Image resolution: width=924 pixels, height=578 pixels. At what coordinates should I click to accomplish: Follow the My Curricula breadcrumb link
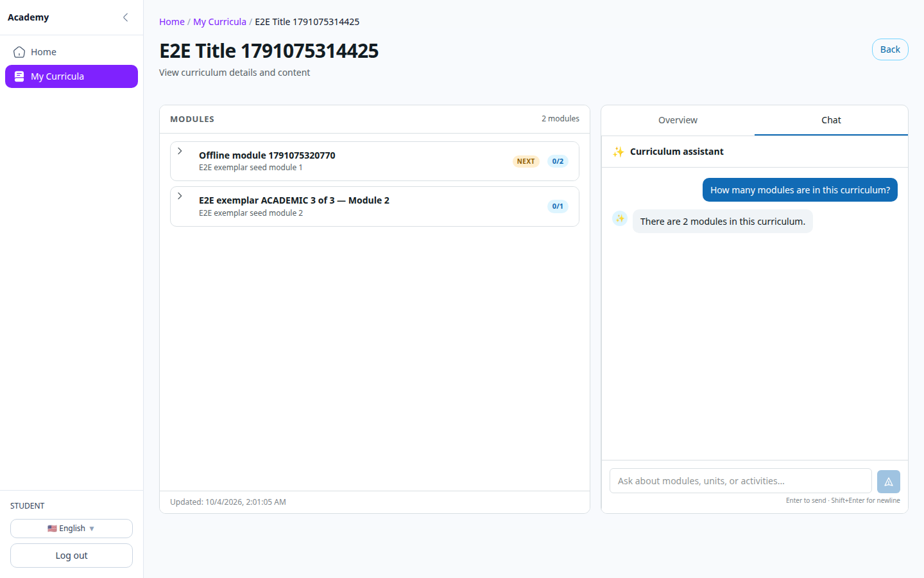pos(219,22)
